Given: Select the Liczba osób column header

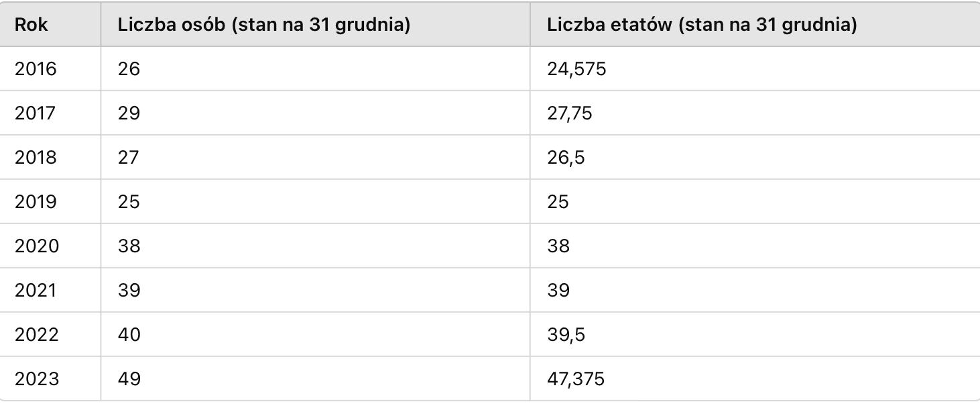Looking at the screenshot, I should (x=315, y=24).
